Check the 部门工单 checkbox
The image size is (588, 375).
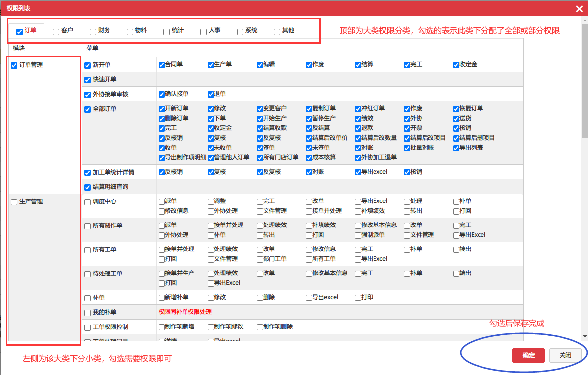point(260,260)
